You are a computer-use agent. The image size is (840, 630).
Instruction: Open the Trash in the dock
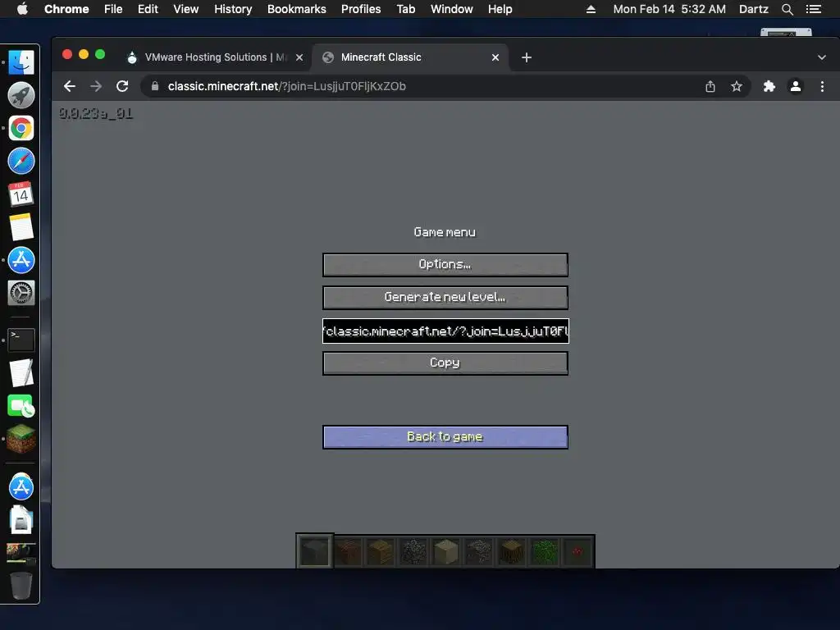point(21,586)
